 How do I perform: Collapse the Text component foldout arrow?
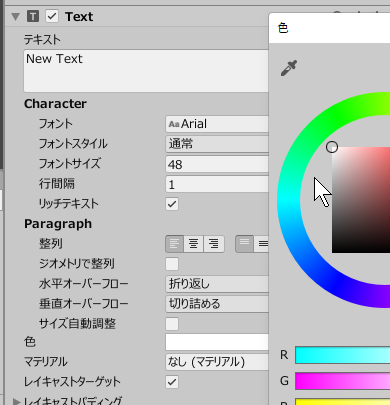pyautogui.click(x=15, y=17)
